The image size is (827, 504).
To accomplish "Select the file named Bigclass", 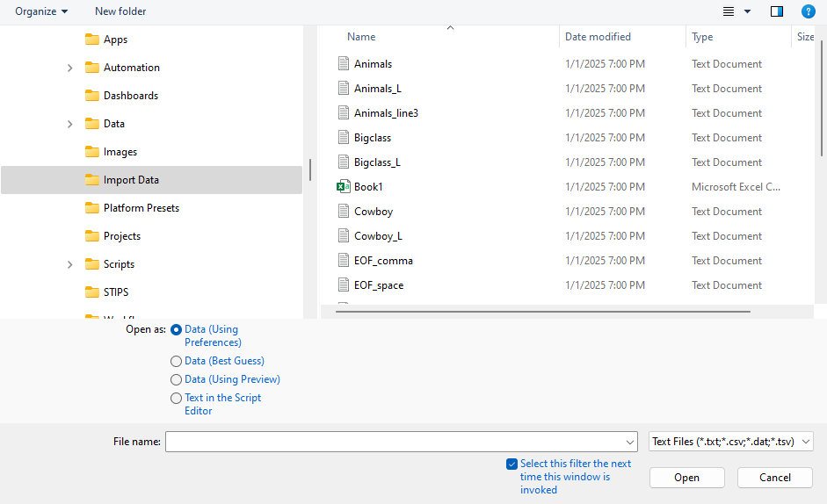I will [x=373, y=138].
